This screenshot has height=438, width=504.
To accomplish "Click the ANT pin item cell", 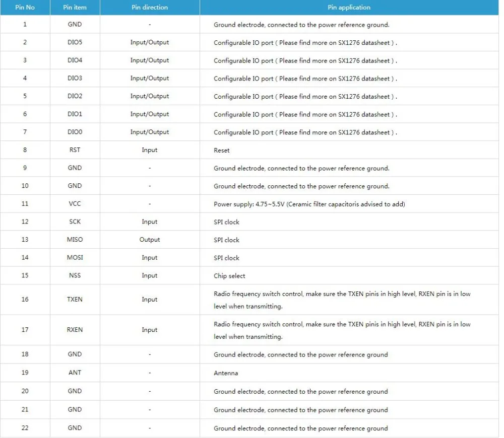I will click(75, 373).
